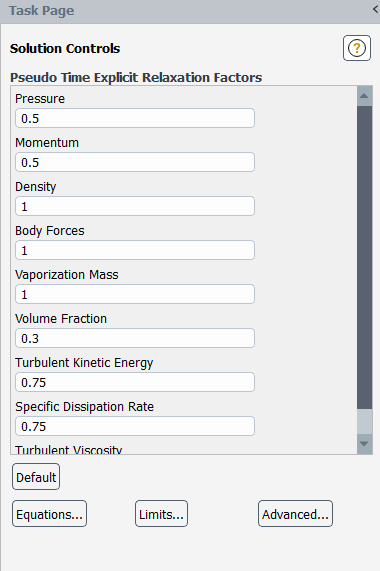The height and width of the screenshot is (571, 380).
Task: Click the vertical scrollbar thumb
Action: point(364,257)
